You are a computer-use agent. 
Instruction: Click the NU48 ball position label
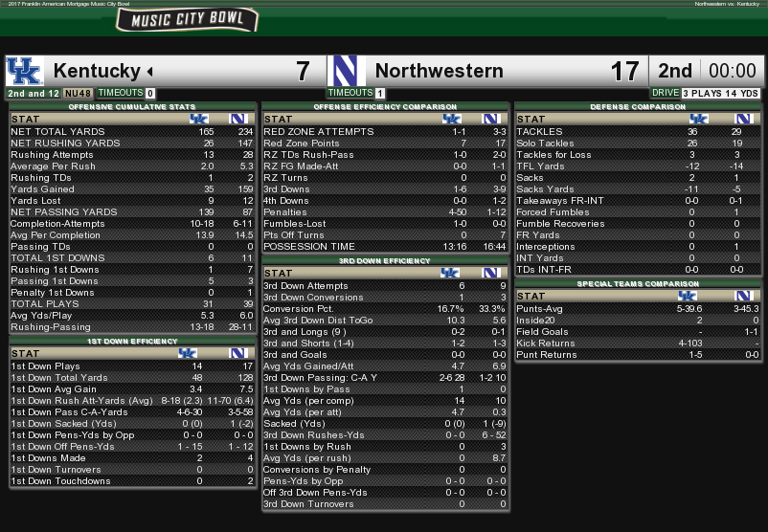coord(78,94)
